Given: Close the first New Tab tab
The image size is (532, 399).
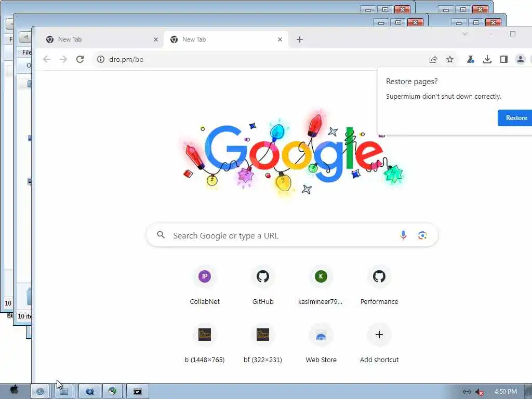Looking at the screenshot, I should pyautogui.click(x=156, y=39).
